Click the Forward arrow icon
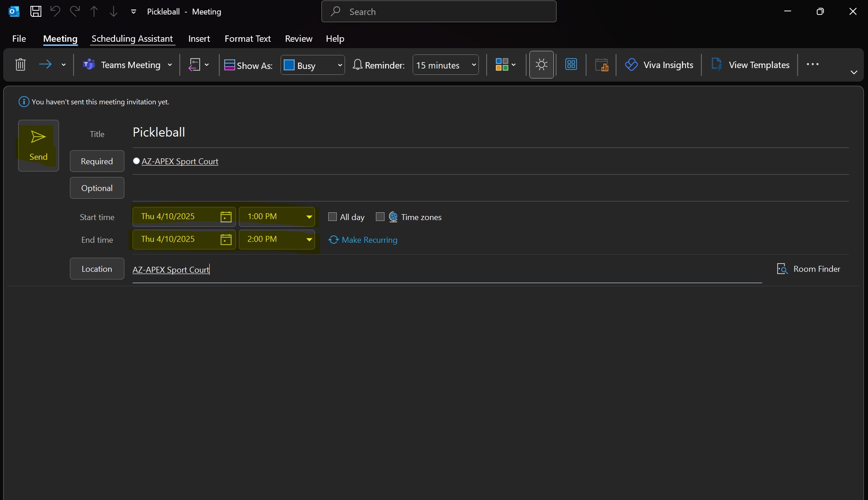 click(45, 64)
